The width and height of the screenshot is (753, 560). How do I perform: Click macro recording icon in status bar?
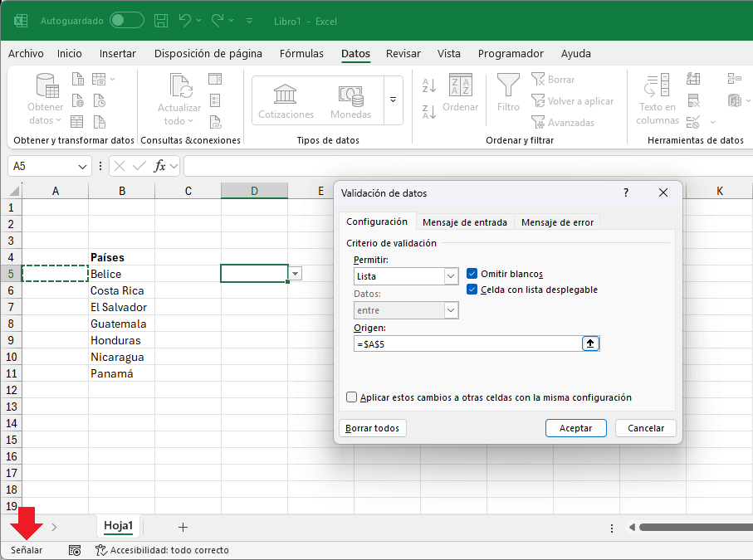point(75,550)
